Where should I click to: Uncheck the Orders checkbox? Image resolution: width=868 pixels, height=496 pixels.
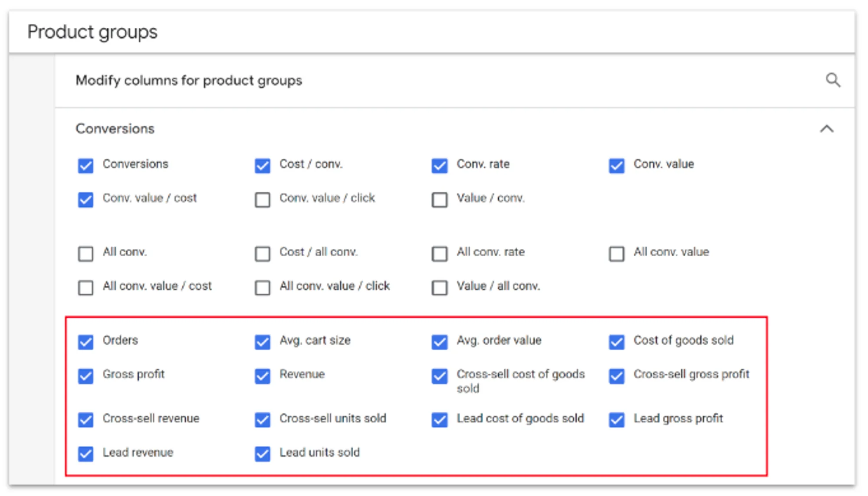pyautogui.click(x=85, y=342)
